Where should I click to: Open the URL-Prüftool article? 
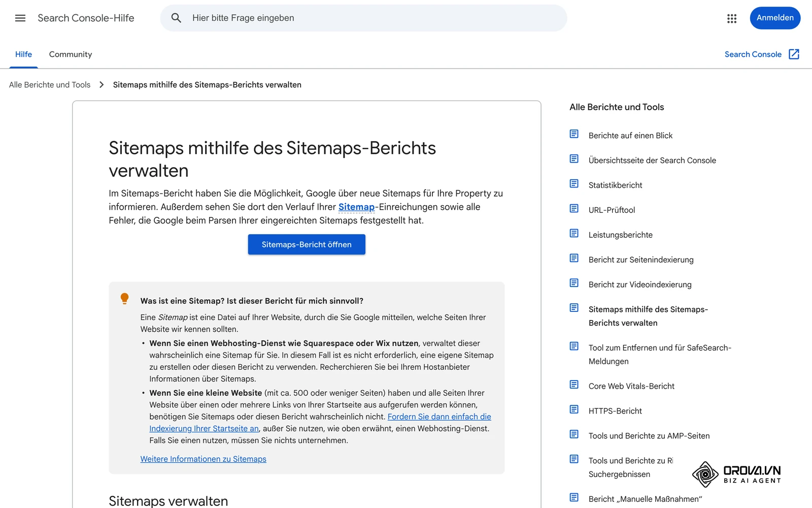click(612, 210)
